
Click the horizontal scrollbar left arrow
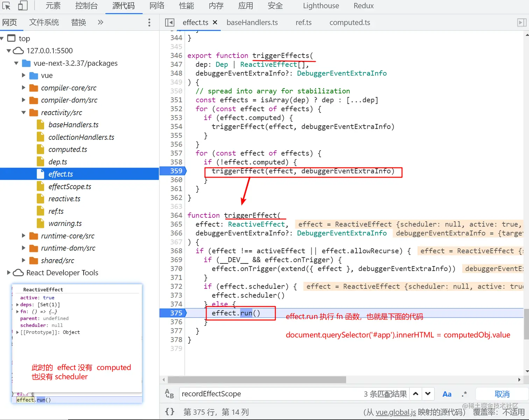tap(164, 379)
